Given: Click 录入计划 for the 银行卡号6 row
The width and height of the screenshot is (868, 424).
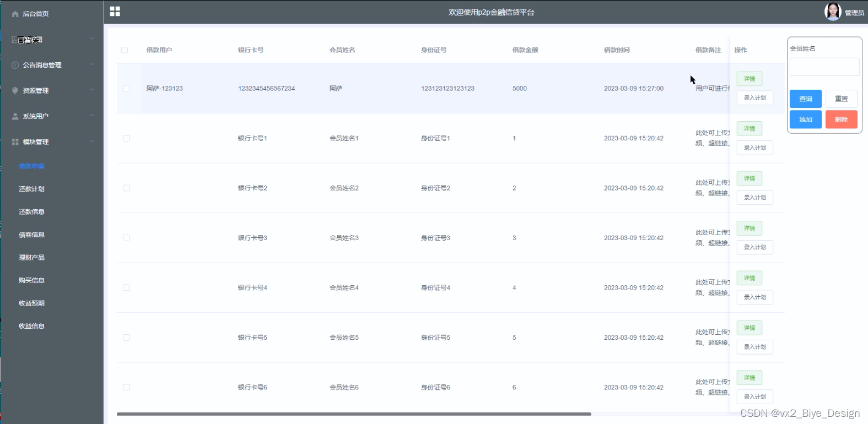Looking at the screenshot, I should click(755, 397).
